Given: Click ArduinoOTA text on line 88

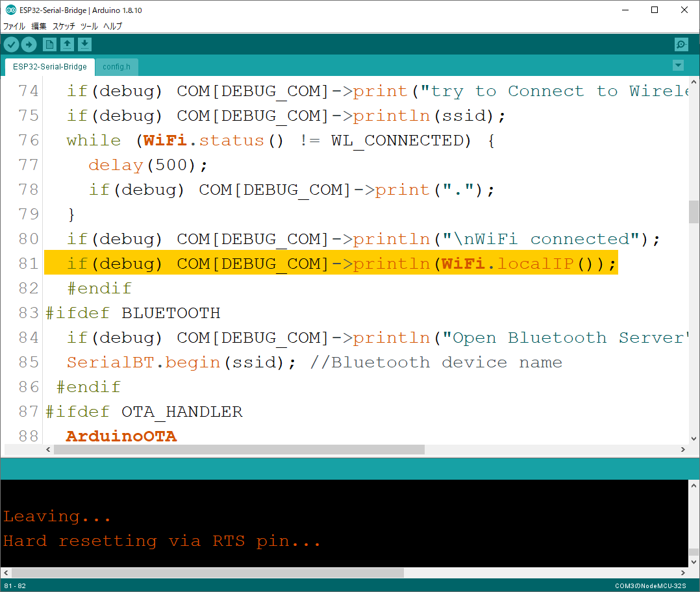Looking at the screenshot, I should (x=121, y=436).
